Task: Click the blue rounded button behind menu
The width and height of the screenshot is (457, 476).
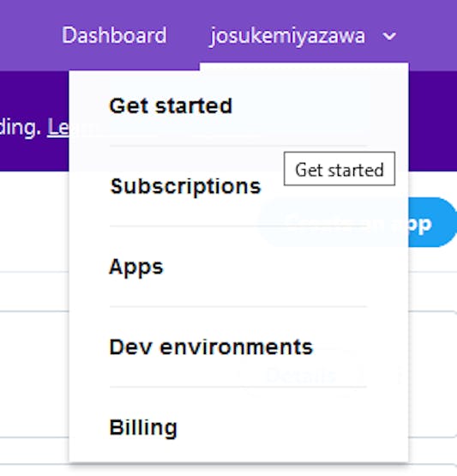Action: (432, 222)
